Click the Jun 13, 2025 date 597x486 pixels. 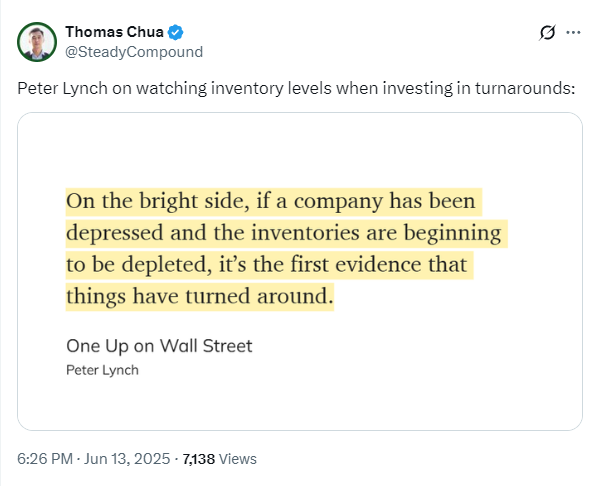[127, 459]
